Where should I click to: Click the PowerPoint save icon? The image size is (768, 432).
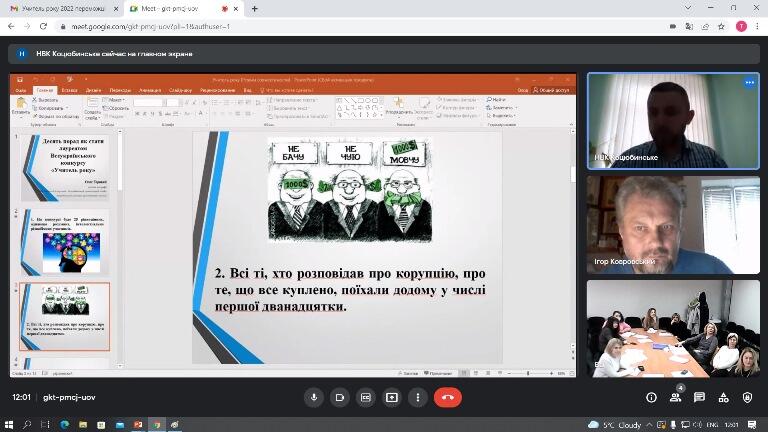pos(20,79)
